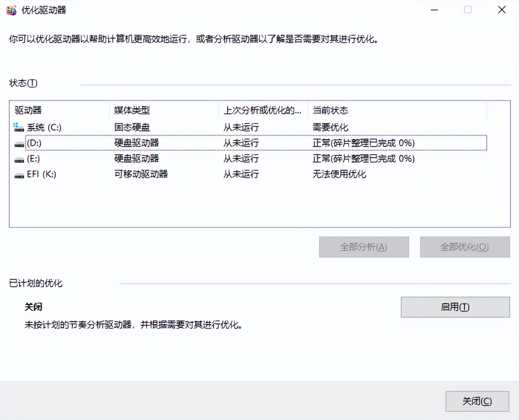Click D: drive status 正常(碎片整理已完成 0%)

tap(363, 143)
